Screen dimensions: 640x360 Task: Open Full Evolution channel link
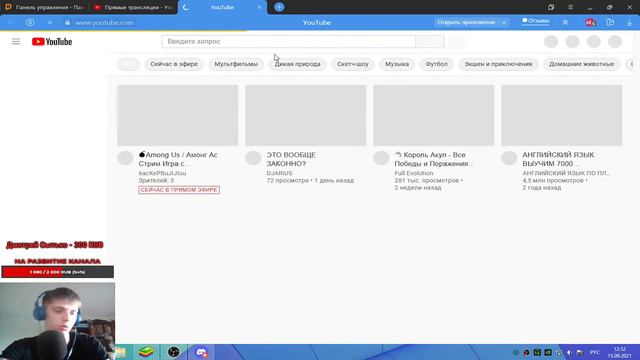414,173
